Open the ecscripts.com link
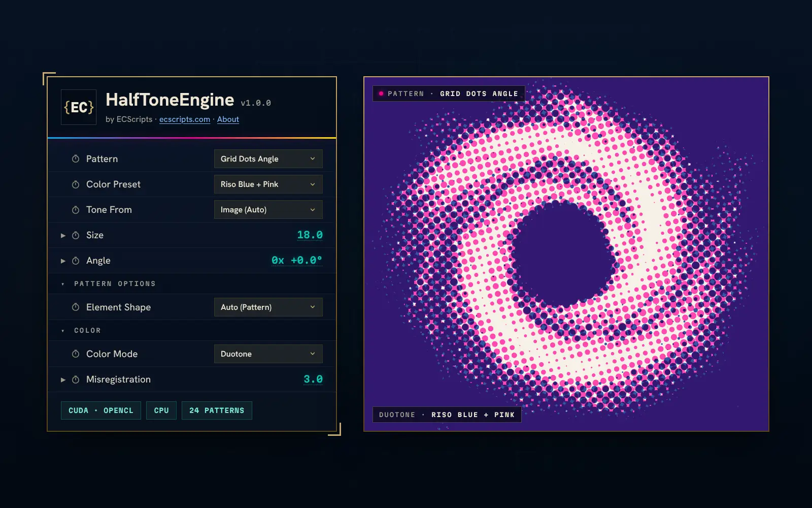 (x=185, y=119)
